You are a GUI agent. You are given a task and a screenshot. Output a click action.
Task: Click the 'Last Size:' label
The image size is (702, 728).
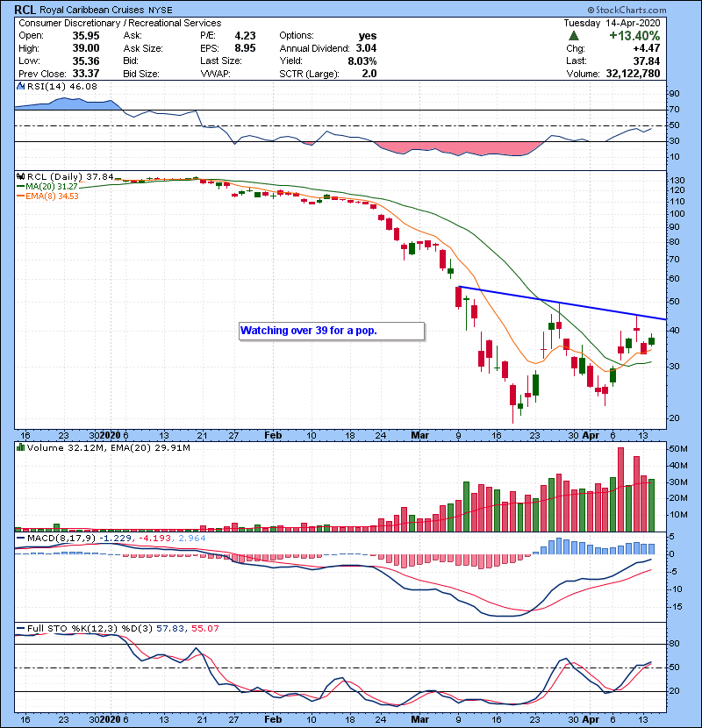tap(220, 61)
